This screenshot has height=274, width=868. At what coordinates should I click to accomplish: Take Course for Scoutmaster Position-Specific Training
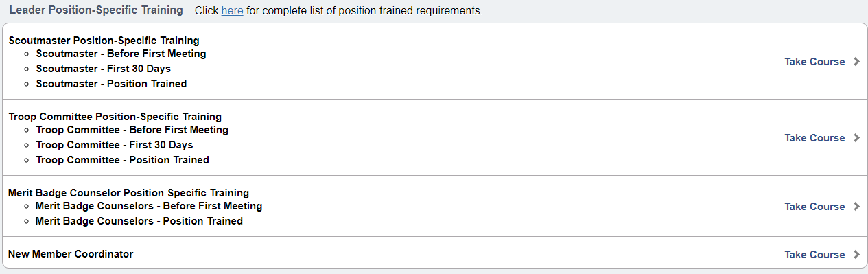click(814, 62)
